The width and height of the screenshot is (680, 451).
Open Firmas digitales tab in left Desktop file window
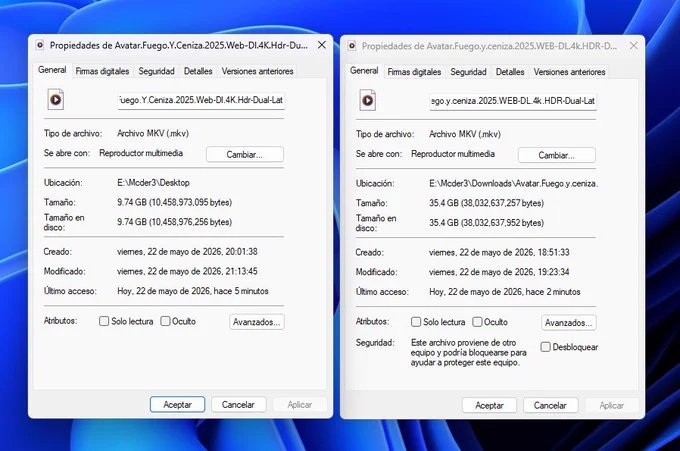click(x=102, y=71)
